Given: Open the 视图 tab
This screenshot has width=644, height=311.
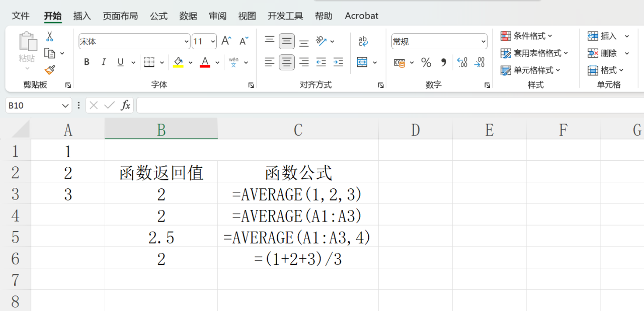Looking at the screenshot, I should coord(247,16).
